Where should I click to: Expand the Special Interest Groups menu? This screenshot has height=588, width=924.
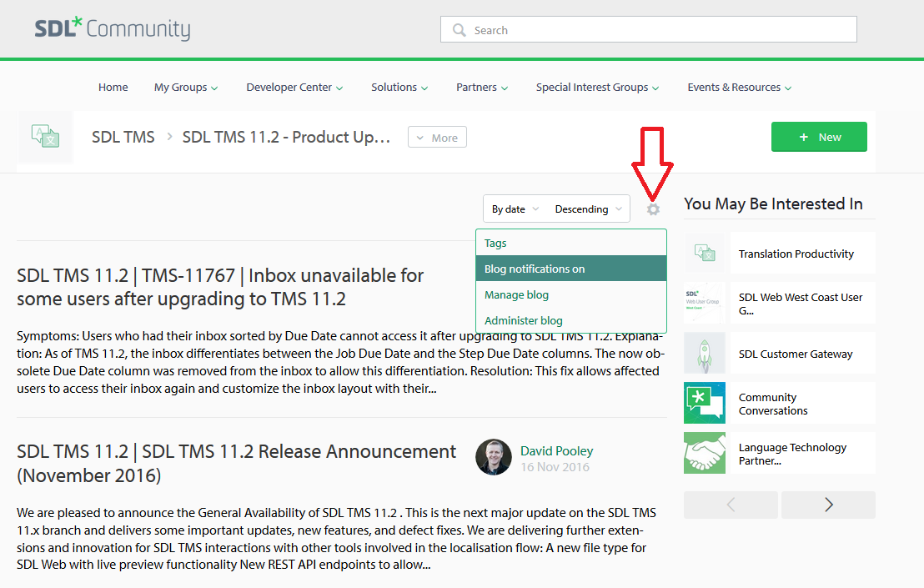click(x=598, y=88)
